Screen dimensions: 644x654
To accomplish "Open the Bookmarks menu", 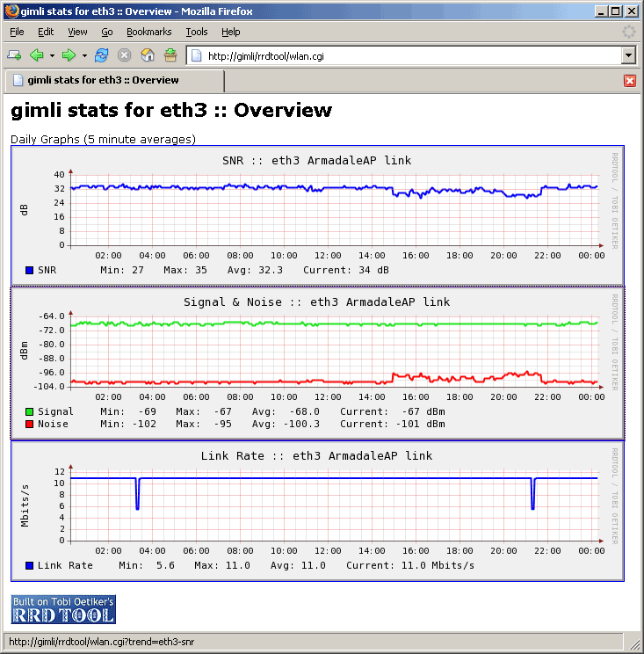I will 148,32.
